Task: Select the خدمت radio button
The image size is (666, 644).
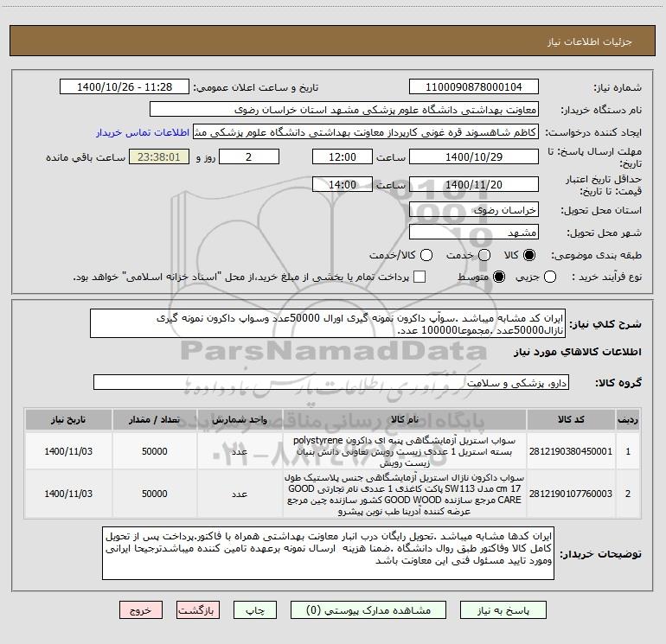Action: [x=484, y=255]
